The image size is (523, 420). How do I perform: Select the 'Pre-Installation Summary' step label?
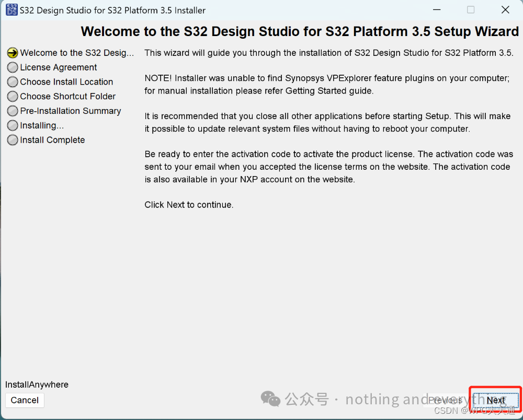pos(71,111)
